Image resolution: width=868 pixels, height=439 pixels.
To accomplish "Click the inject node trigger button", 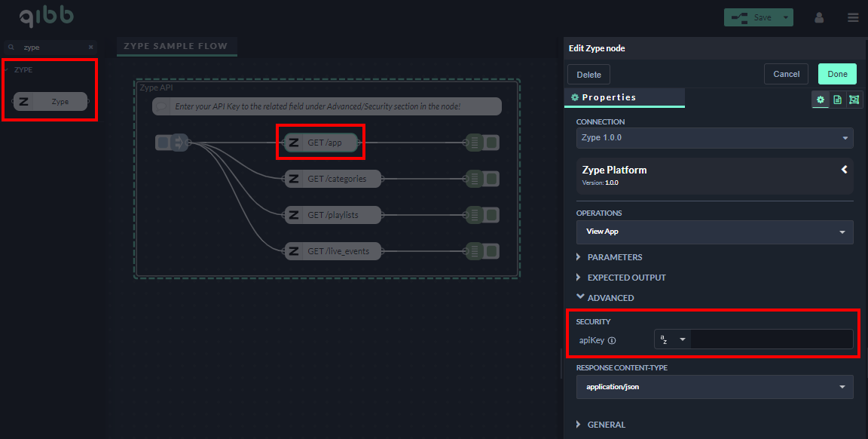I will pos(163,143).
